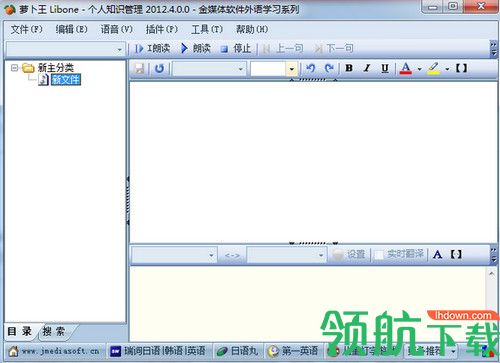Redo the last edit
Viewport: 500px width, 363px height.
pos(329,68)
